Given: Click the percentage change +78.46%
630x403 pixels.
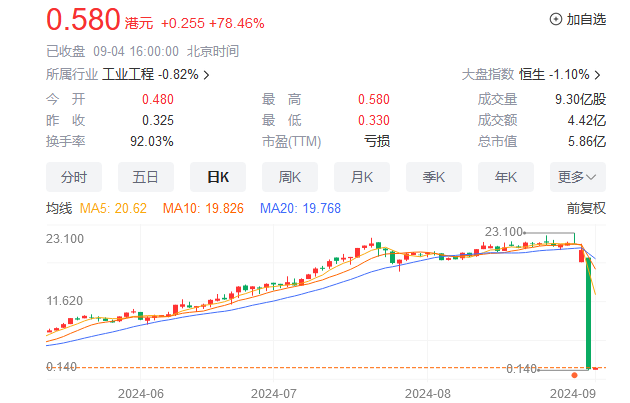Looking at the screenshot, I should (x=237, y=23).
